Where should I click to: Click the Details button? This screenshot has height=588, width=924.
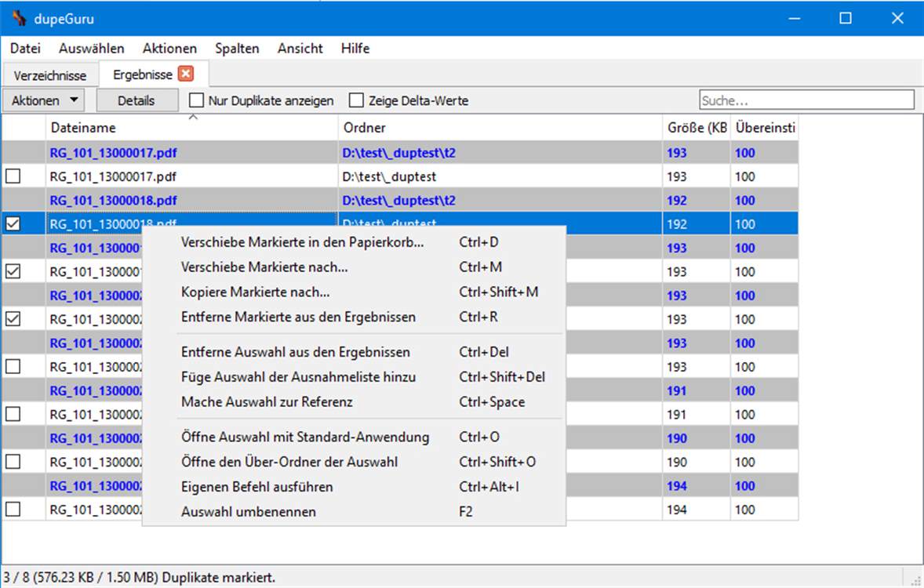[x=136, y=101]
